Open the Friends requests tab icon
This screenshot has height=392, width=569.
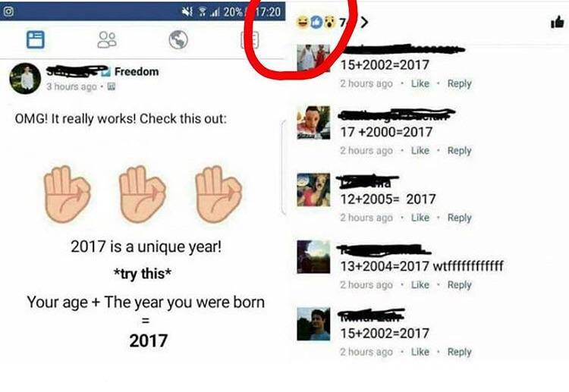(x=107, y=39)
